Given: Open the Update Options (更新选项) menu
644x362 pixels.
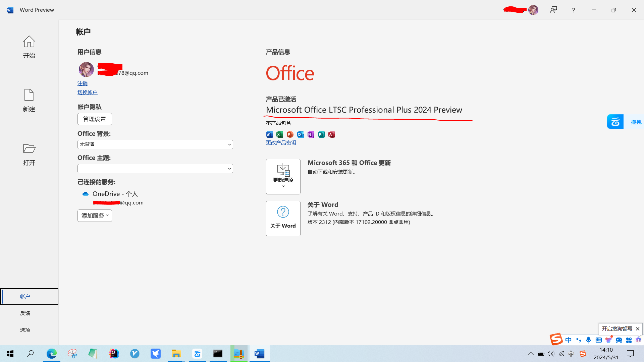Looking at the screenshot, I should pos(283,177).
